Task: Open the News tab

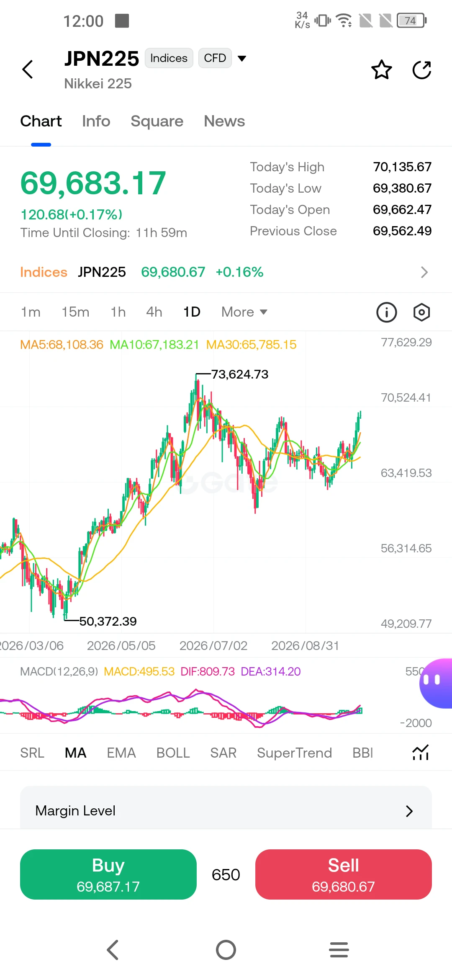Action: pos(224,121)
